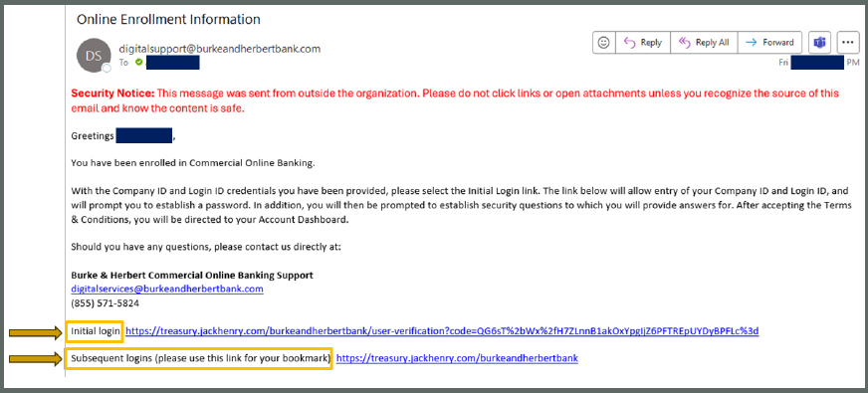Viewport: 868px width, 393px height.
Task: Click the emoji reaction smiley icon
Action: click(603, 42)
